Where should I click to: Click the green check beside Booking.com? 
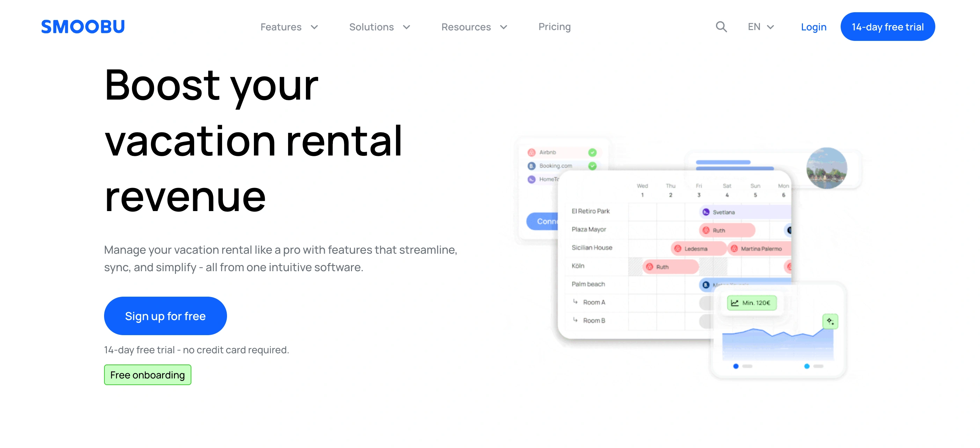592,166
